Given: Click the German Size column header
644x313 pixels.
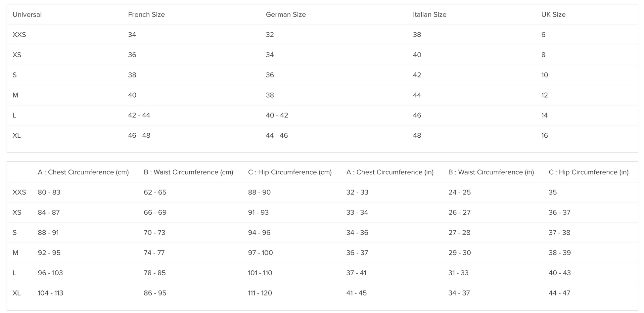Looking at the screenshot, I should click(x=286, y=15).
